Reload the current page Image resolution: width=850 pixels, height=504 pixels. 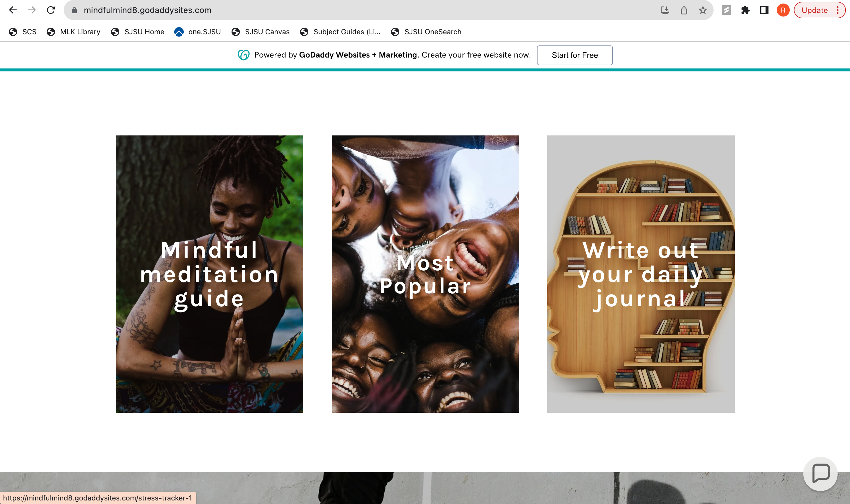coord(51,10)
